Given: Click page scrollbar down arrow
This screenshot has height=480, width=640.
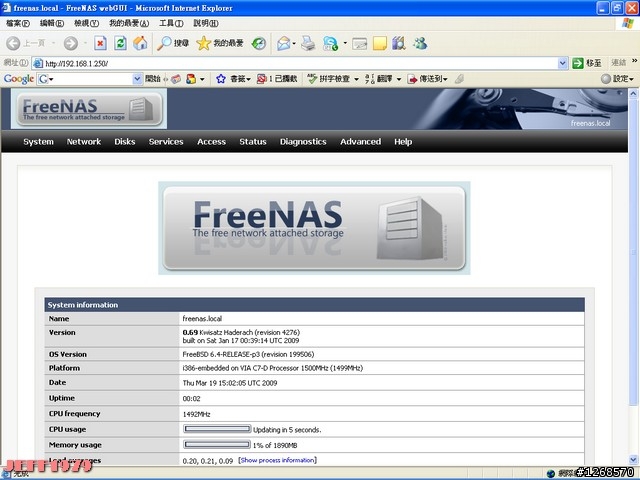Looking at the screenshot, I should [633, 460].
